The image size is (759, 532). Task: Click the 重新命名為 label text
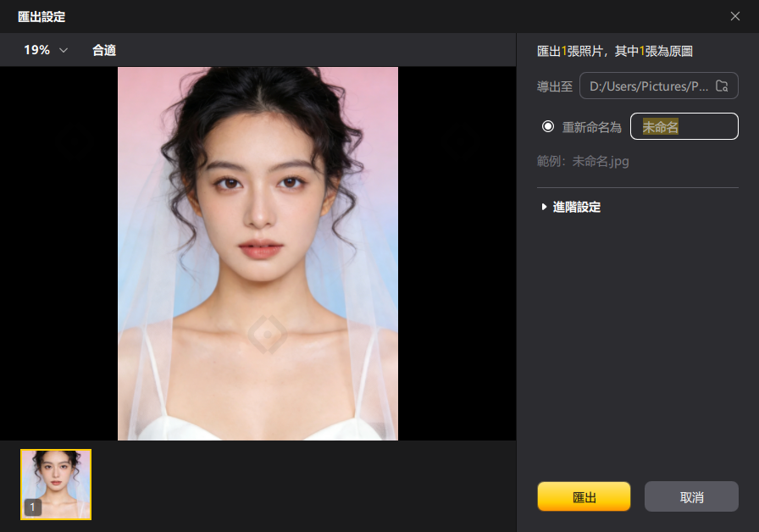tap(591, 127)
